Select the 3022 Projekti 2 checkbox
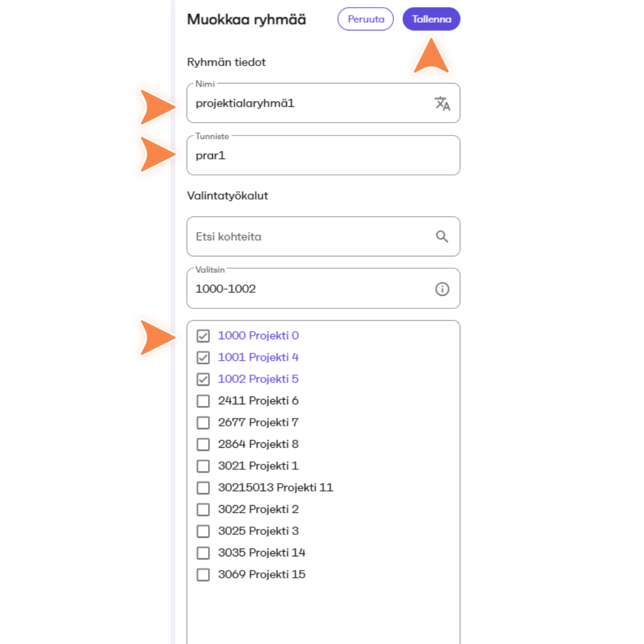The height and width of the screenshot is (644, 644). tap(203, 510)
